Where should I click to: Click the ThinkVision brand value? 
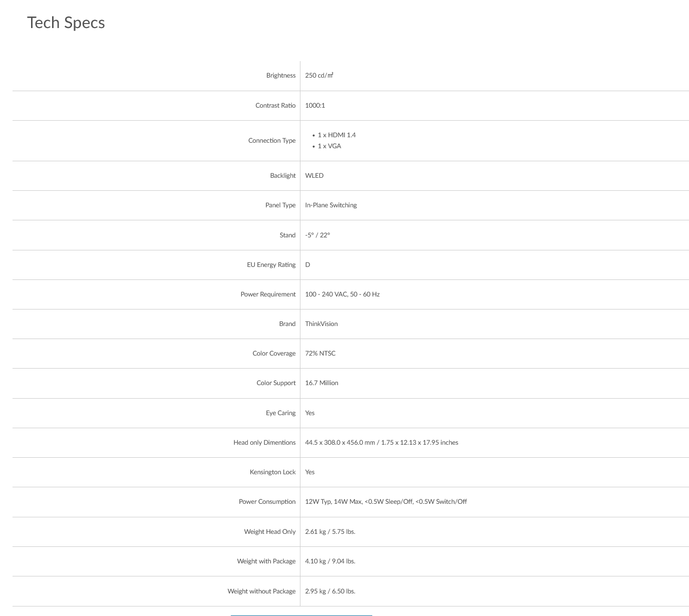pos(321,324)
